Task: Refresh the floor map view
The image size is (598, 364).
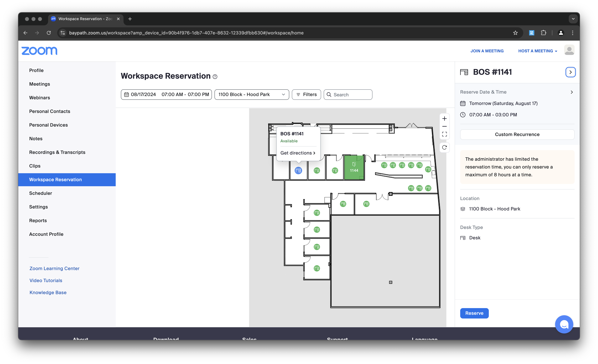Action: point(444,147)
